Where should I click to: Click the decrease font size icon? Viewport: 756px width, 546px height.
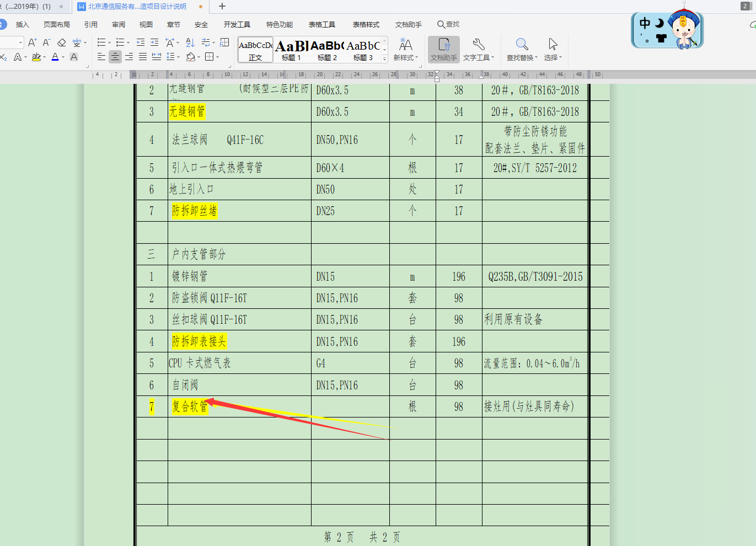point(46,42)
